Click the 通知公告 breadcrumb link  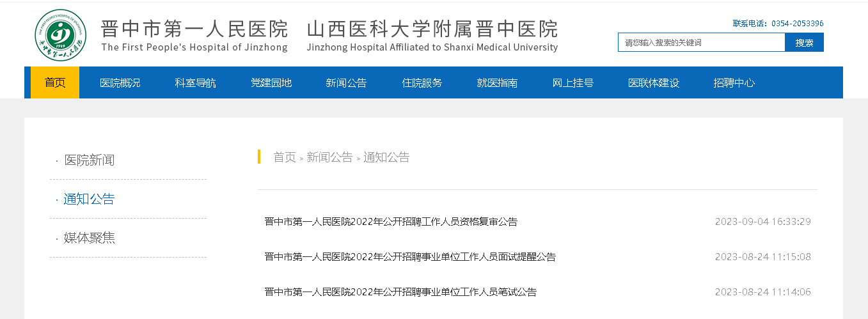(386, 157)
